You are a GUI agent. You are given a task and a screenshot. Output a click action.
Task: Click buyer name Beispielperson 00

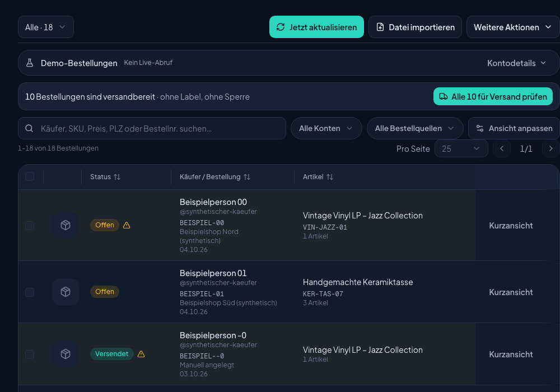[213, 202]
